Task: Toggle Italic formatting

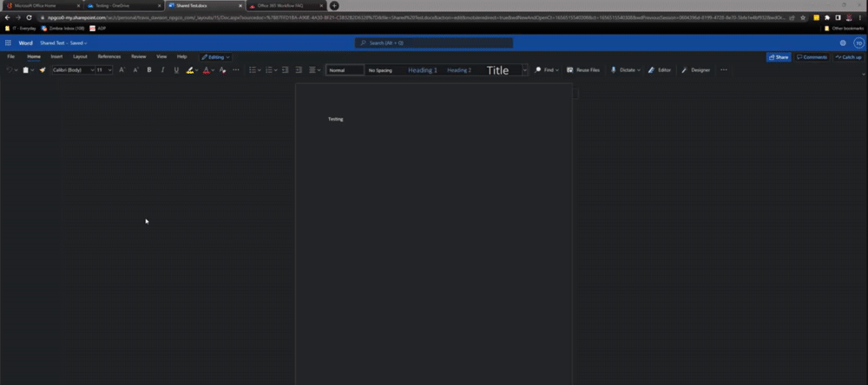Action: click(x=163, y=70)
